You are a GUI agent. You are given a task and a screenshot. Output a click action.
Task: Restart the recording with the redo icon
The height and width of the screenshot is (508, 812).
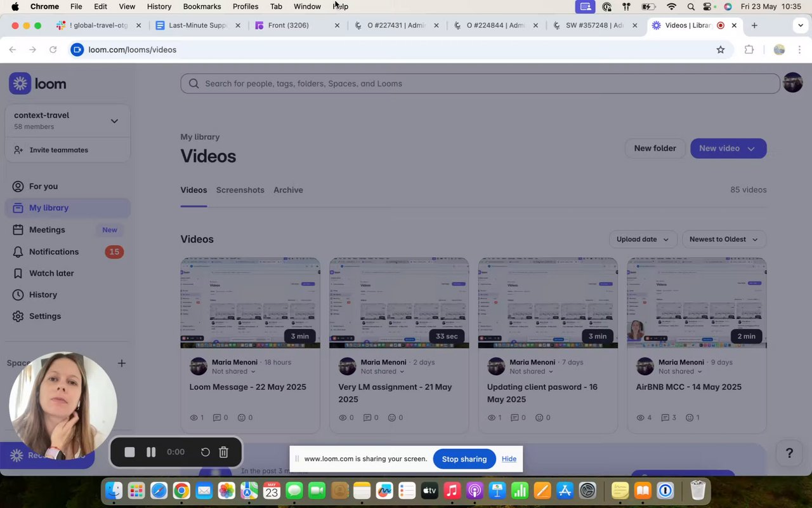(x=205, y=452)
